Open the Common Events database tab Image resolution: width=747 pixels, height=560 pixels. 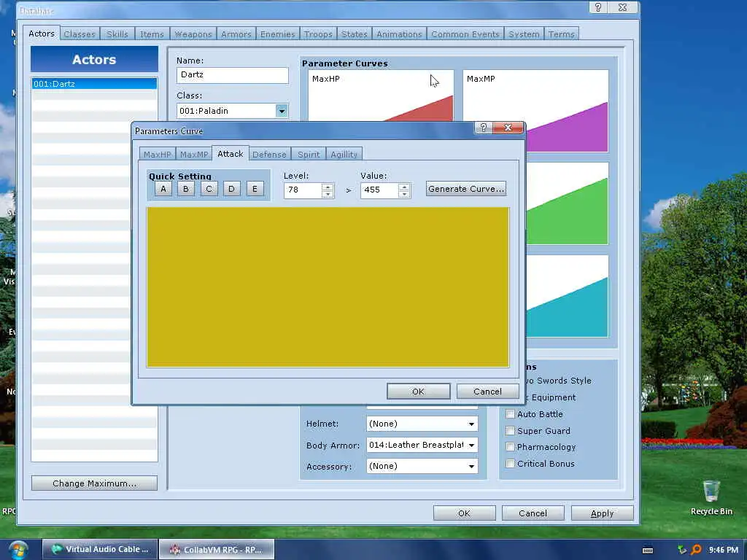pos(465,34)
